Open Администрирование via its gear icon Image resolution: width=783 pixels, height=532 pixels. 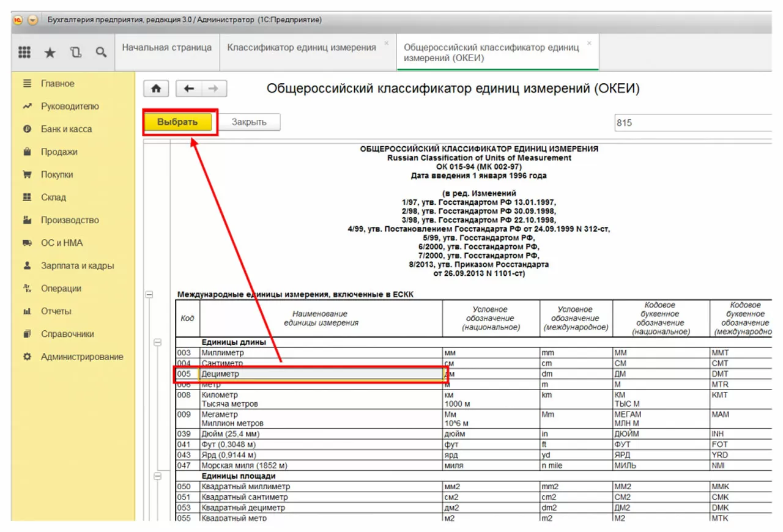pos(27,357)
